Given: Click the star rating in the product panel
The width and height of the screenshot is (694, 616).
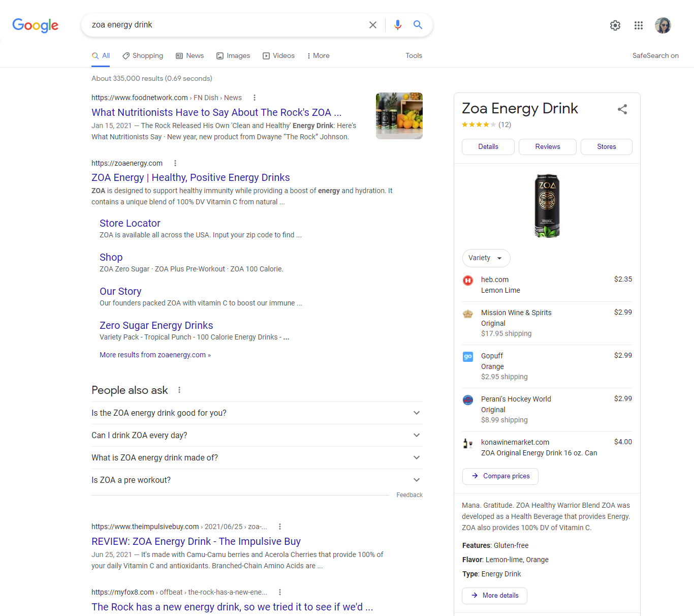Looking at the screenshot, I should pyautogui.click(x=479, y=125).
